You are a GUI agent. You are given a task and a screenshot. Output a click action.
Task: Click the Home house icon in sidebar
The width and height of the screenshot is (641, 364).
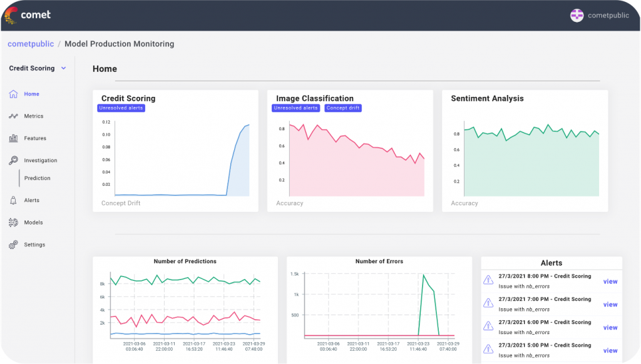[13, 94]
